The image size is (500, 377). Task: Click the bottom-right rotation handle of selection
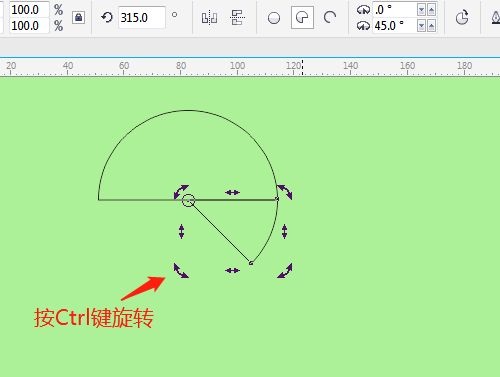(285, 270)
